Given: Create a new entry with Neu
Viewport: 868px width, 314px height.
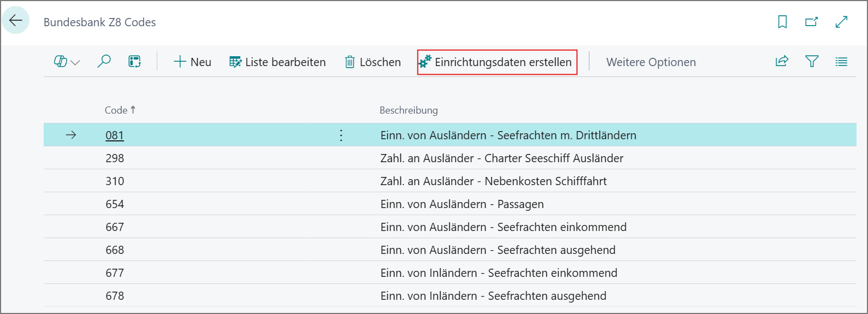Looking at the screenshot, I should 192,62.
